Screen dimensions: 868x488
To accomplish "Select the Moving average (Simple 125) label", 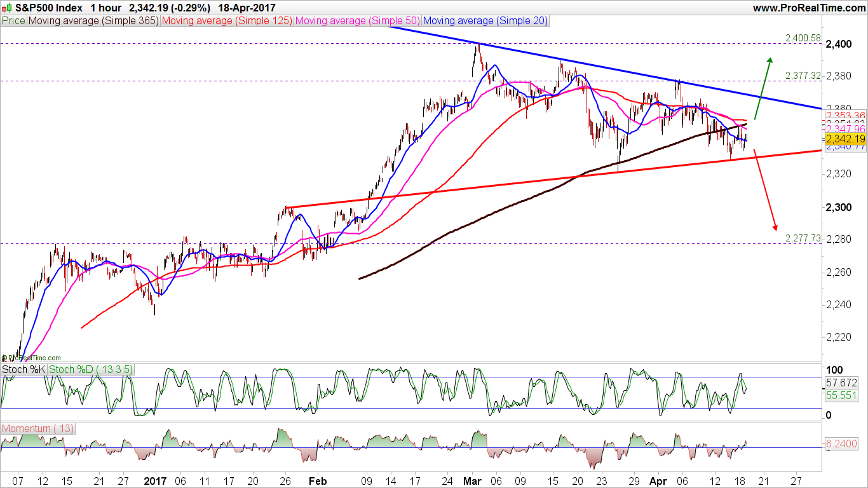I will pyautogui.click(x=227, y=21).
